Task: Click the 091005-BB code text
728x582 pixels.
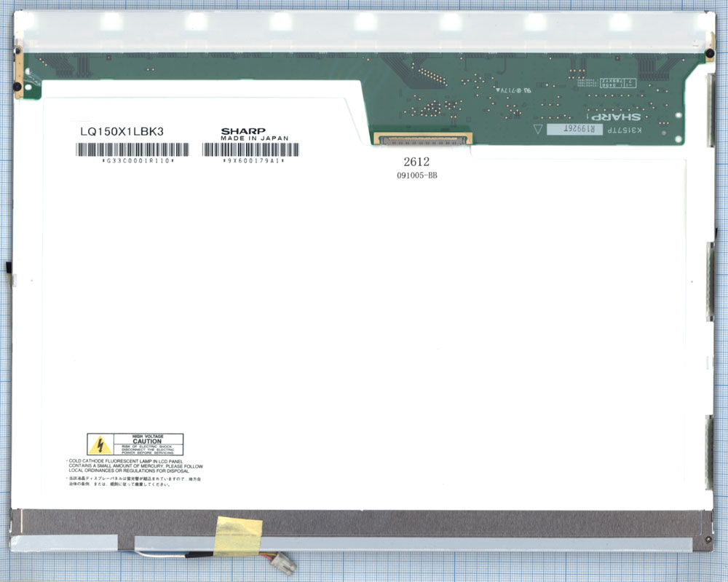Action: click(417, 176)
